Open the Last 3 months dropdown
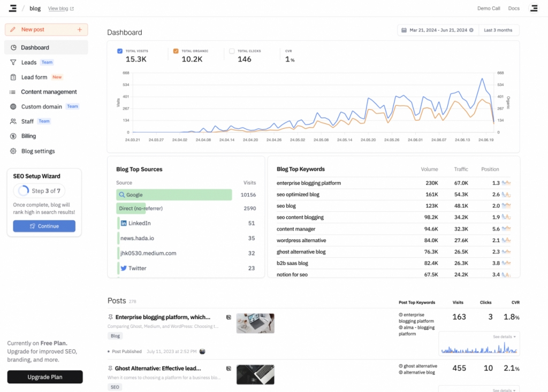Viewport: 548px width, 392px height. click(x=498, y=30)
